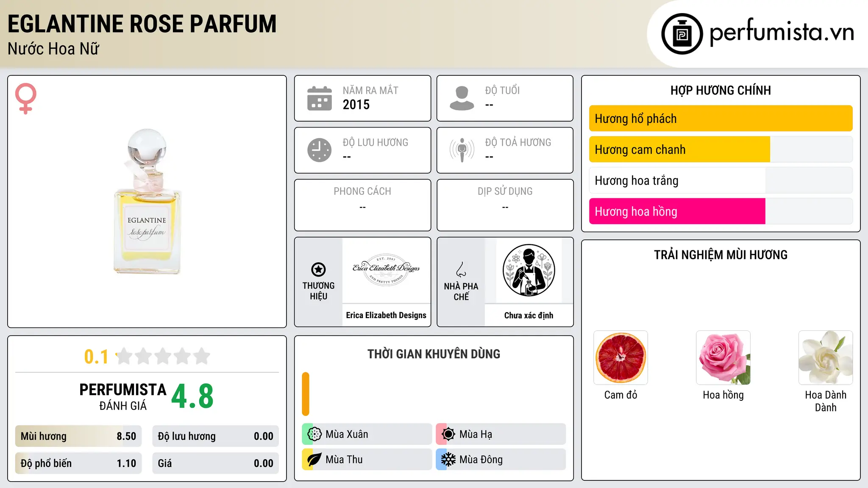
Task: Click the Dịp Sử Dụng occasion card
Action: 505,205
